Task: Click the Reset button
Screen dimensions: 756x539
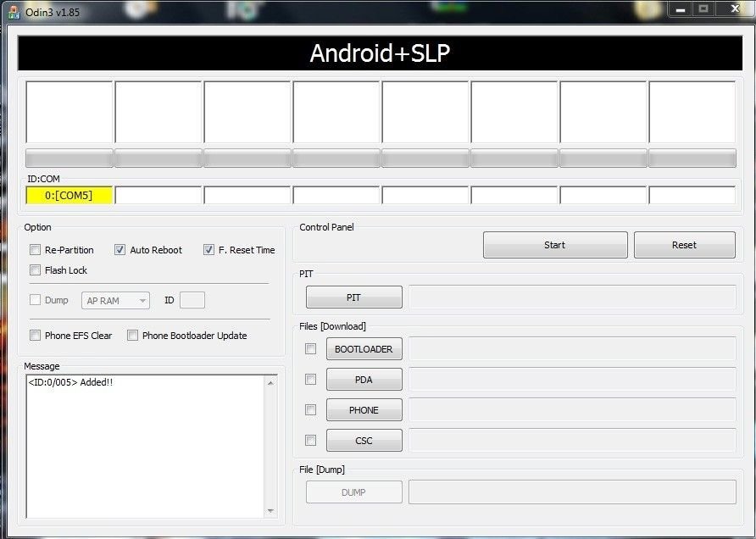Action: [685, 245]
